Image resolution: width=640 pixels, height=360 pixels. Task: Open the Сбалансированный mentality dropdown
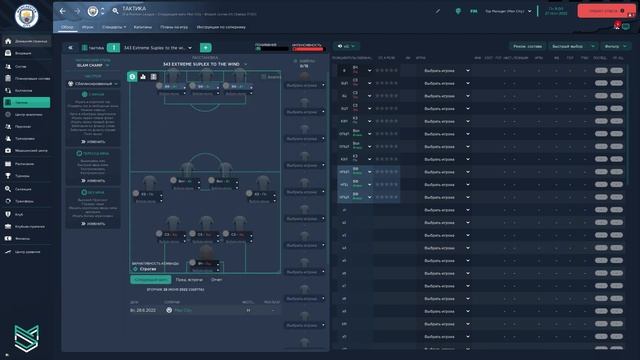point(93,84)
